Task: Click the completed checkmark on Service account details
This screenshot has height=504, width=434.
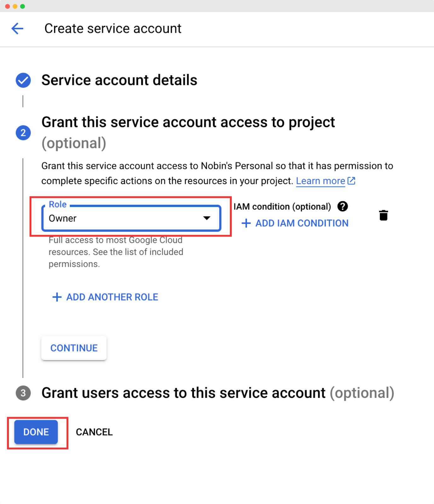Action: pos(23,80)
